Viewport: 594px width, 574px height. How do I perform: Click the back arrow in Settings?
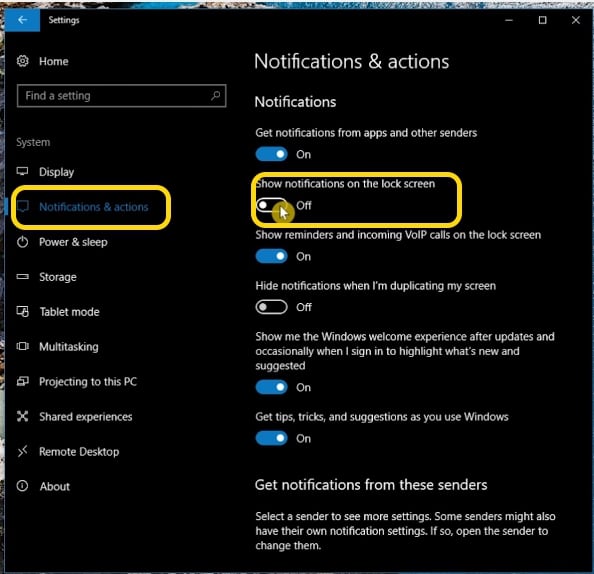click(22, 20)
